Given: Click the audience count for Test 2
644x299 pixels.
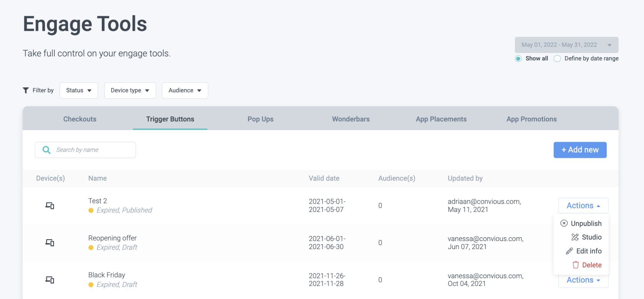Looking at the screenshot, I should click(380, 206).
